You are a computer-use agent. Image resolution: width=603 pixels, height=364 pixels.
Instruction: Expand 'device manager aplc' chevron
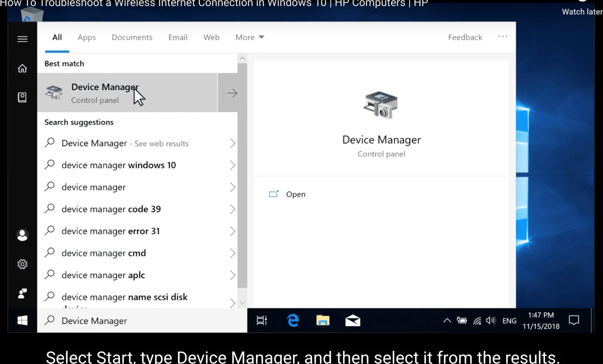point(232,275)
